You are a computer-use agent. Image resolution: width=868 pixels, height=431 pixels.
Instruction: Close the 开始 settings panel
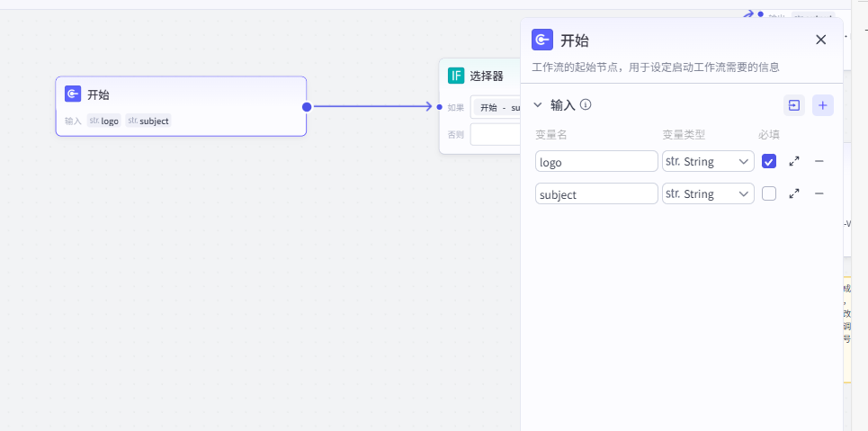click(x=820, y=40)
